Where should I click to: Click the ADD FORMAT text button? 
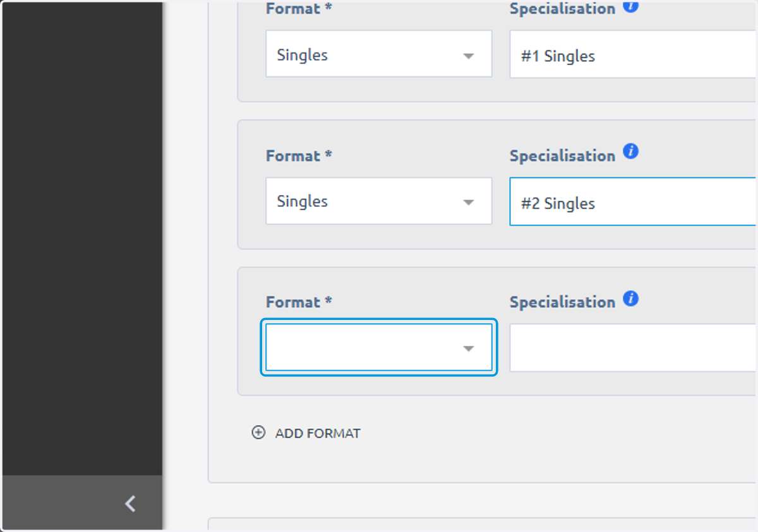pyautogui.click(x=318, y=434)
